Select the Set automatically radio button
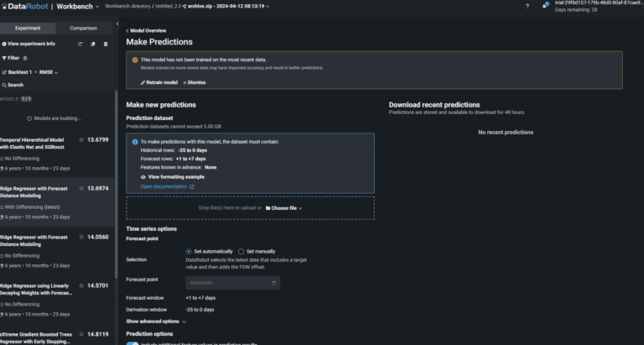The image size is (644, 345). [x=189, y=251]
